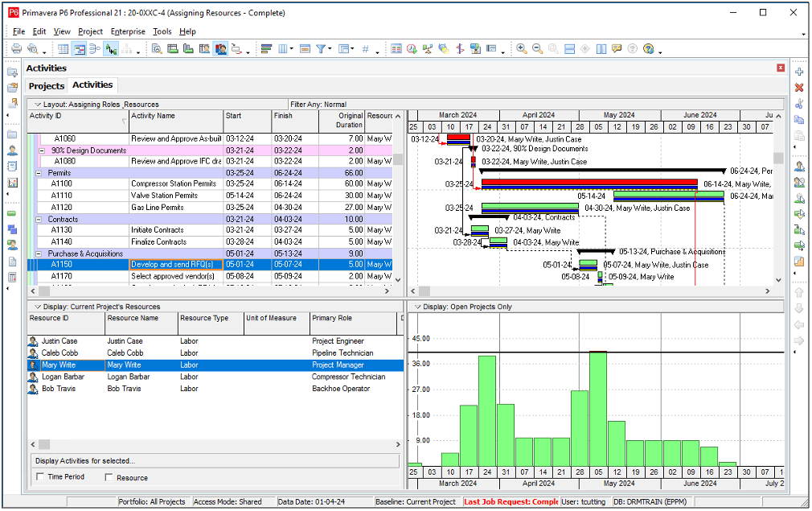The height and width of the screenshot is (511, 812).
Task: Open the Tools menu
Action: click(x=162, y=31)
